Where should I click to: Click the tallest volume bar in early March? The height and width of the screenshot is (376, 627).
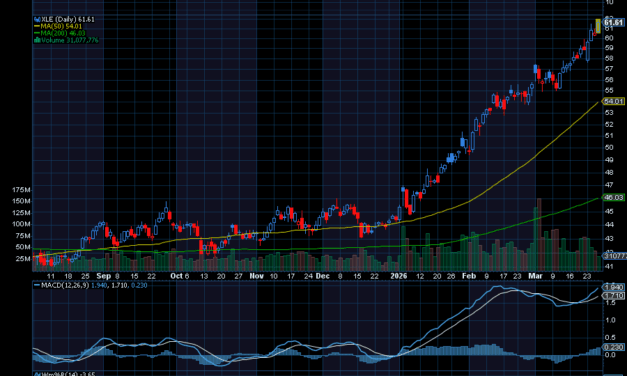click(x=539, y=234)
